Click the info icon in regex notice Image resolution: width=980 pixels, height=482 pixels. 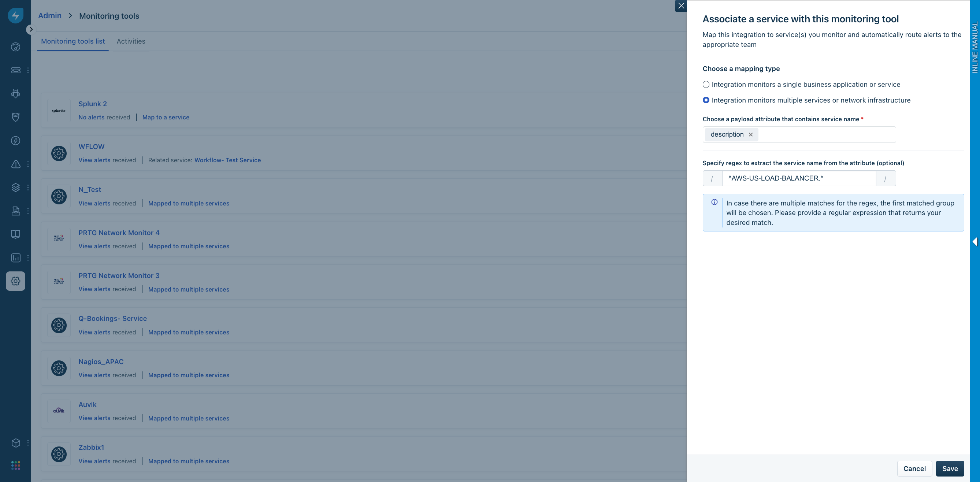(714, 203)
